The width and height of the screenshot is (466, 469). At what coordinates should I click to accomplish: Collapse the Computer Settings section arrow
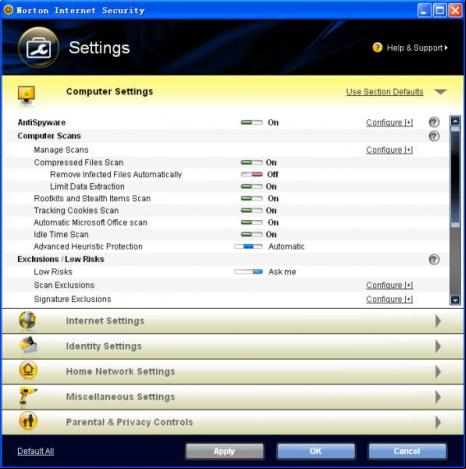(440, 92)
